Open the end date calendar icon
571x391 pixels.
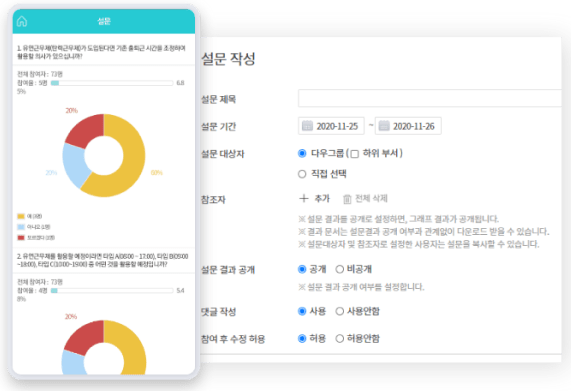384,126
